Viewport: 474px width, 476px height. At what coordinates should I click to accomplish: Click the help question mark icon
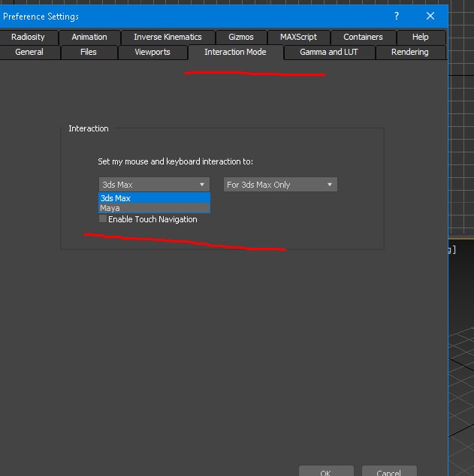coord(397,16)
